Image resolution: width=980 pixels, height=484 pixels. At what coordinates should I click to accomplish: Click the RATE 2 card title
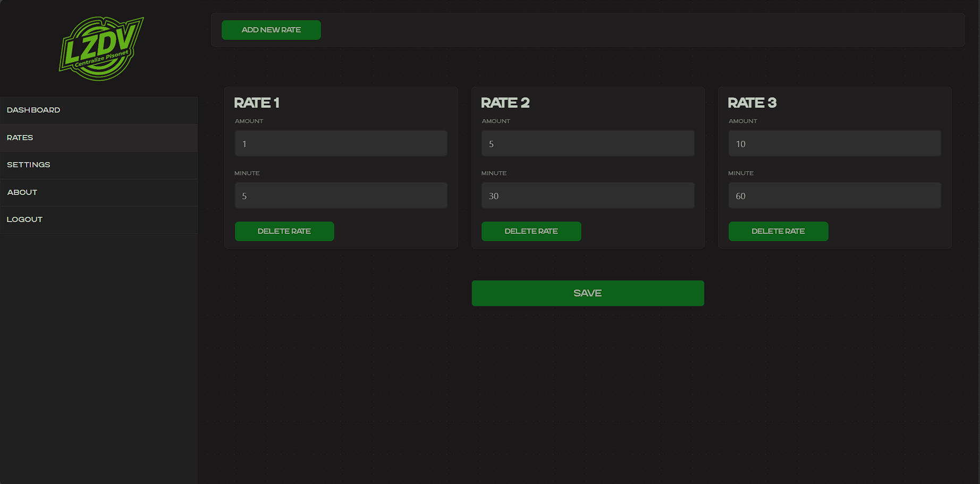click(504, 103)
